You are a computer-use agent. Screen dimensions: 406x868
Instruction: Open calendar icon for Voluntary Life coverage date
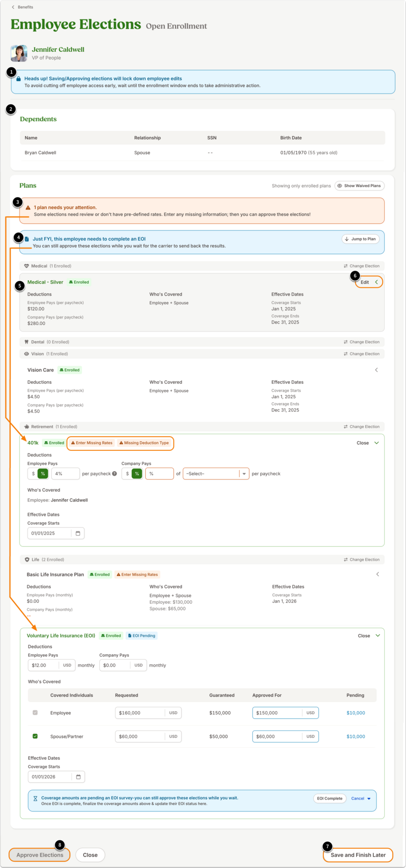(78, 777)
